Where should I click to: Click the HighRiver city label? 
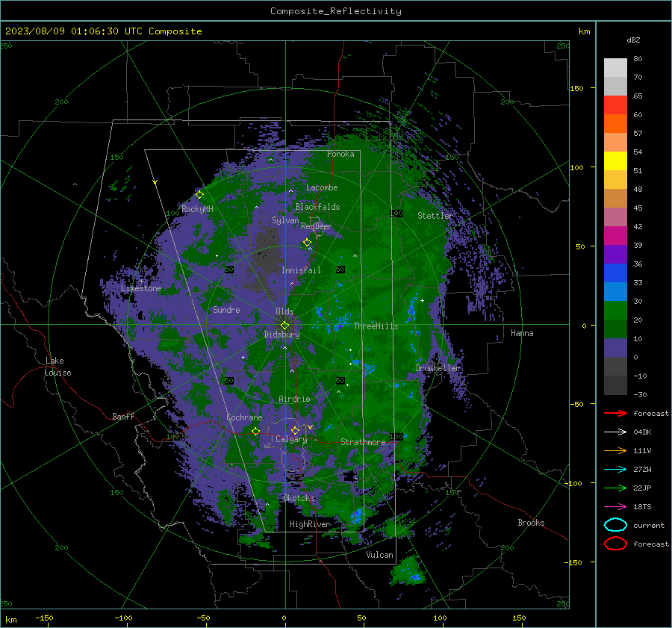(310, 524)
